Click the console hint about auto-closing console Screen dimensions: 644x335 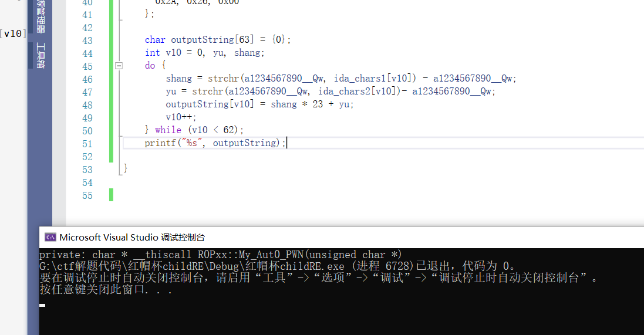319,278
